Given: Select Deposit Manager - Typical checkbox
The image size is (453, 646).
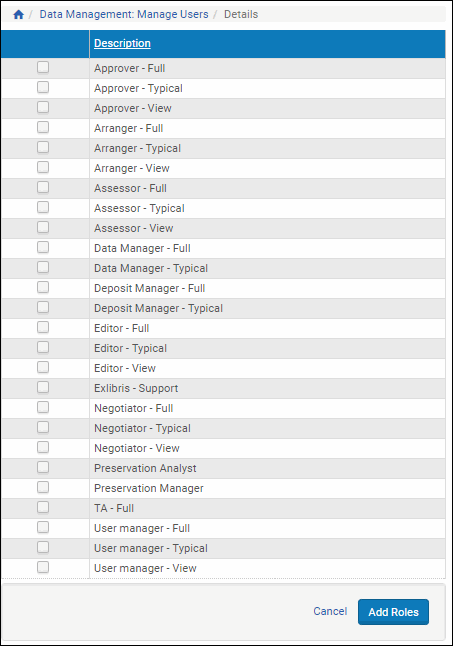Looking at the screenshot, I should point(43,307).
